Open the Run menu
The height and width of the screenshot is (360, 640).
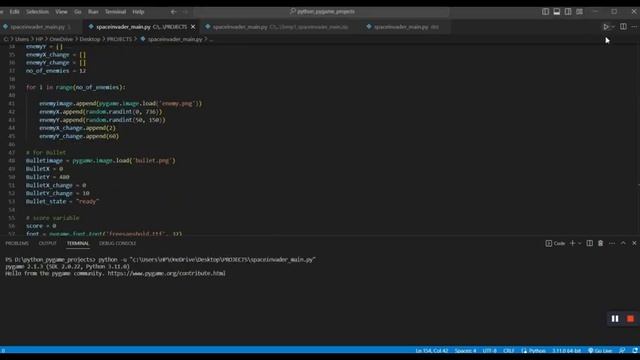click(93, 12)
